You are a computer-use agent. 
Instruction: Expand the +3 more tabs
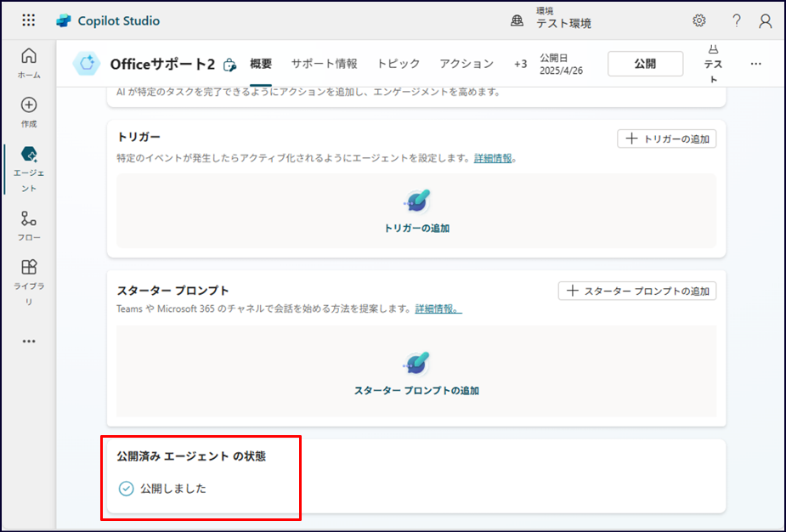[520, 65]
